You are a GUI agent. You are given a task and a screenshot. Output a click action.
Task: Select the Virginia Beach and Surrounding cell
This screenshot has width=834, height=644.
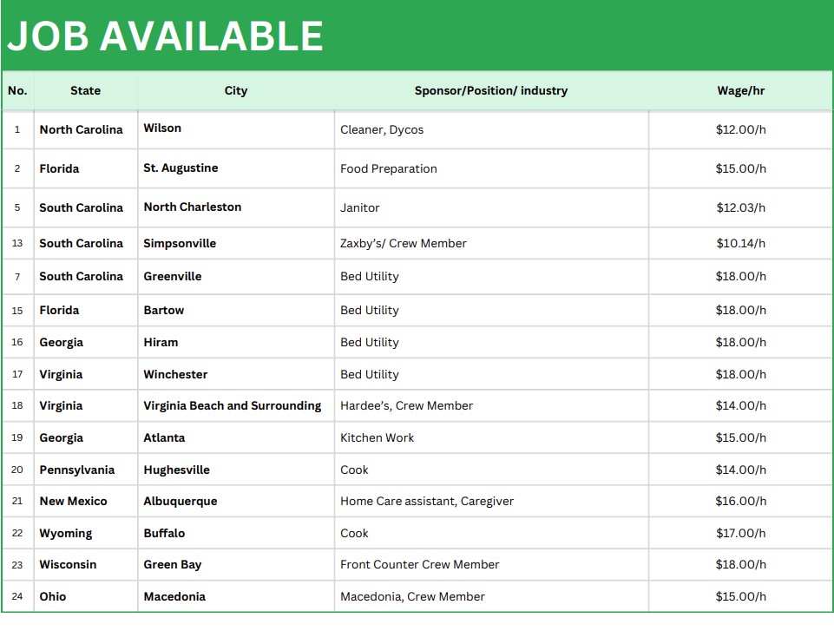(232, 406)
